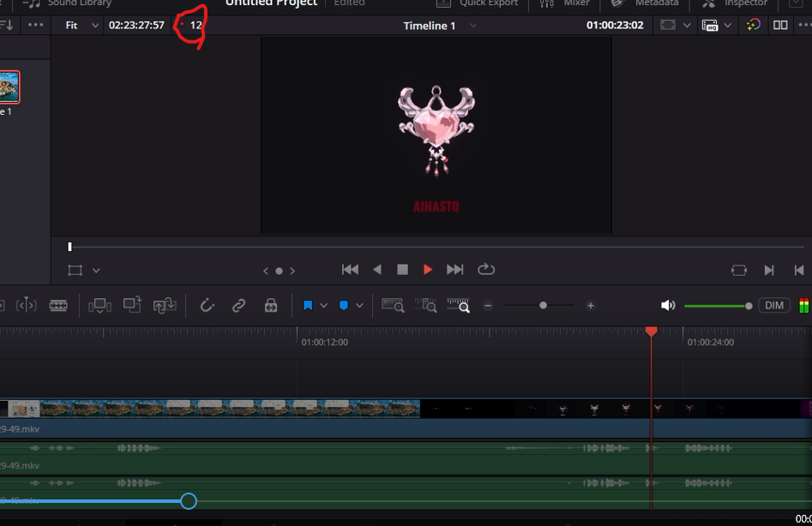
Task: Expand the Timeline 1 name dropdown
Action: click(472, 26)
